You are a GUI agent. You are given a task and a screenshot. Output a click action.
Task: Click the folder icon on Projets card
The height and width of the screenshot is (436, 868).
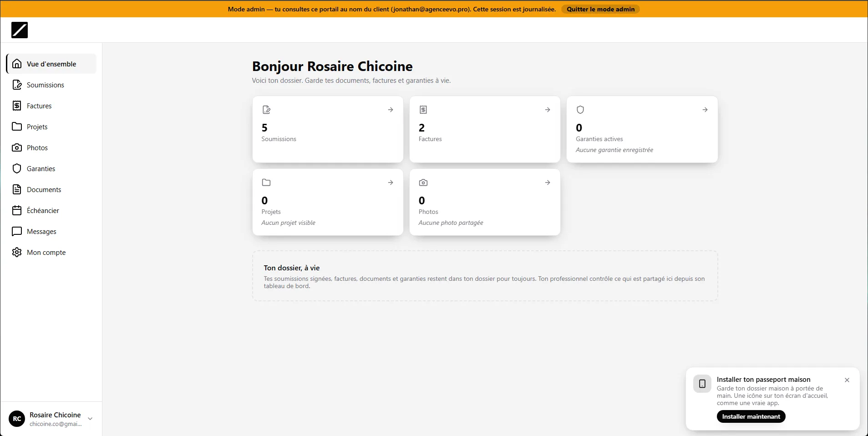[266, 183]
